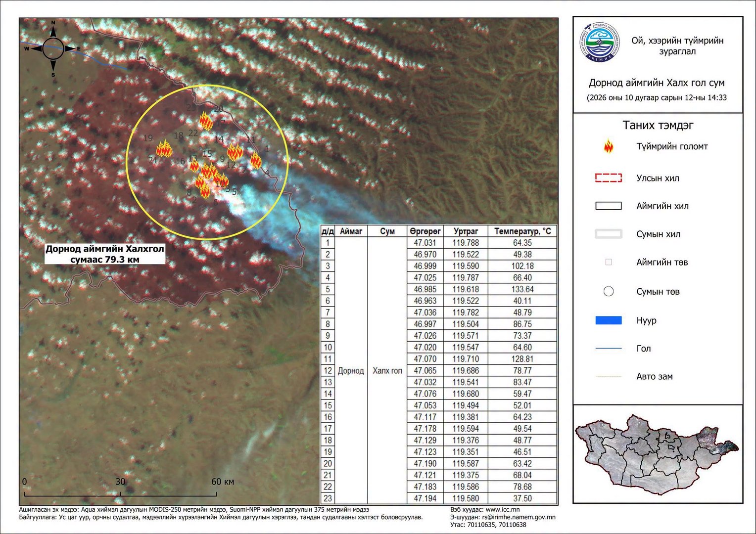Viewport: 756px width, 534px height.
Task: Open the www.icc.mn website address
Action: pos(503,509)
